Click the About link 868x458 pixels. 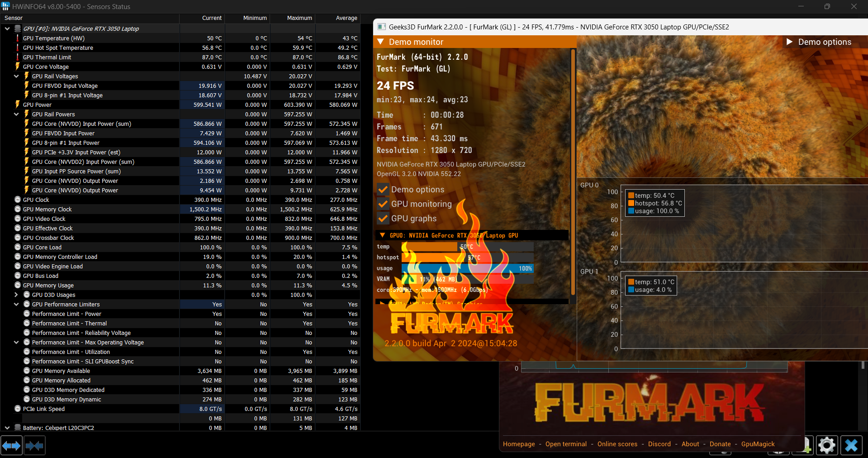point(690,444)
